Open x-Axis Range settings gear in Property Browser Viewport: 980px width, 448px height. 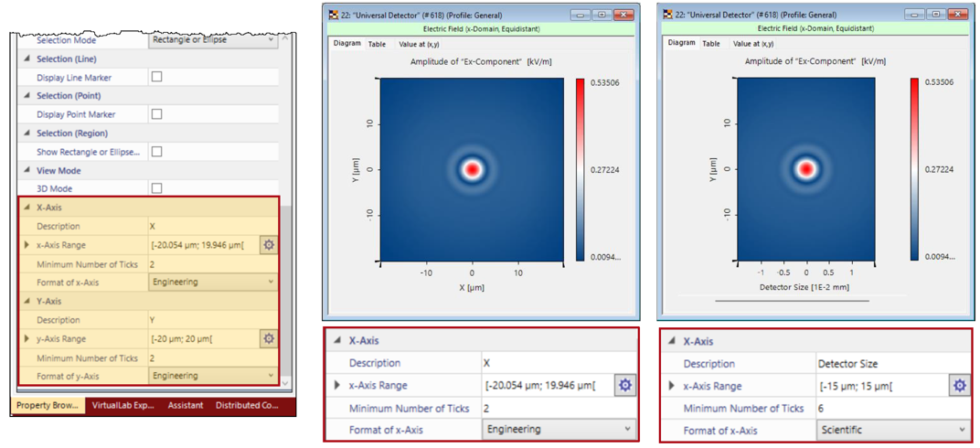pos(269,245)
